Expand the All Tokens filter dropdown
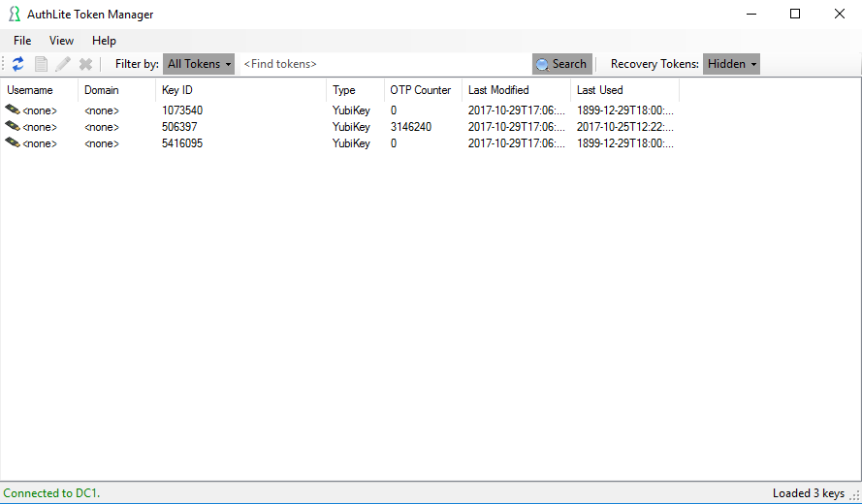The image size is (862, 504). (199, 64)
